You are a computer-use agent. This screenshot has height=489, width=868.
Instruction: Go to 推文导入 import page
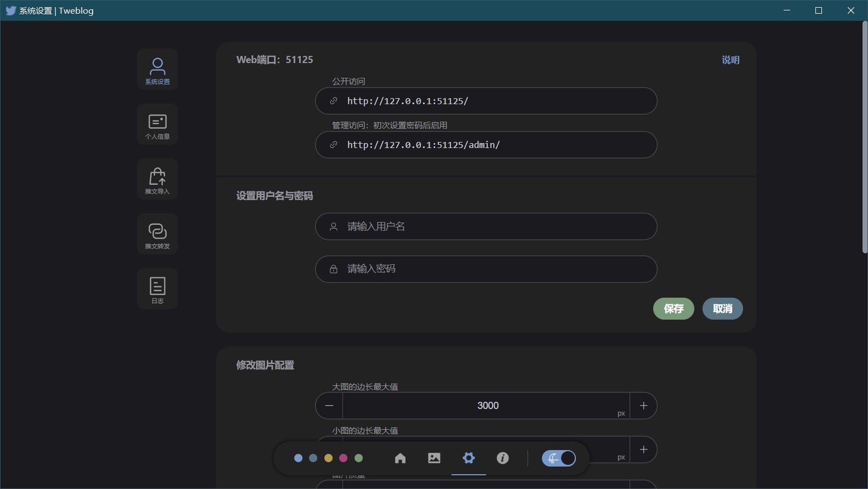(157, 179)
